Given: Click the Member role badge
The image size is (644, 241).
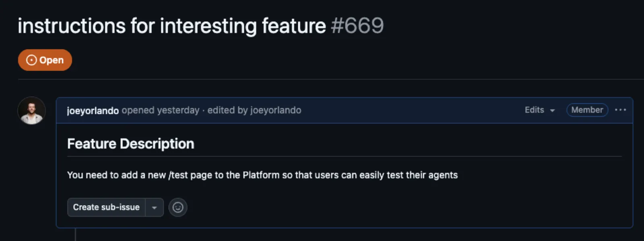Looking at the screenshot, I should pos(587,110).
